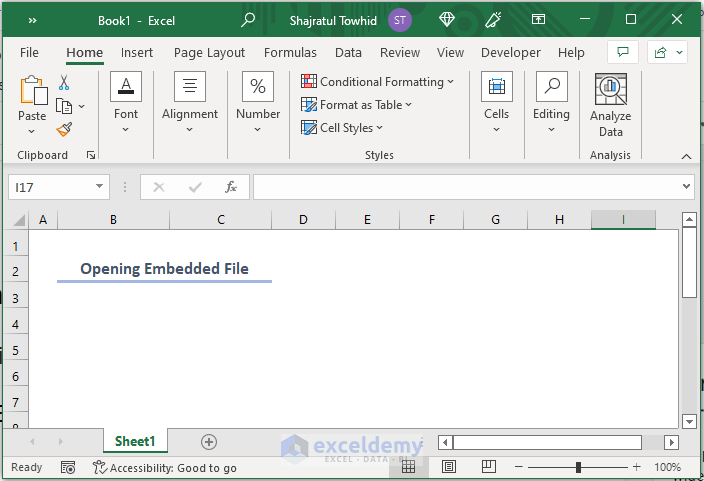Select the Sheet1 tab
The image size is (704, 481).
[135, 441]
